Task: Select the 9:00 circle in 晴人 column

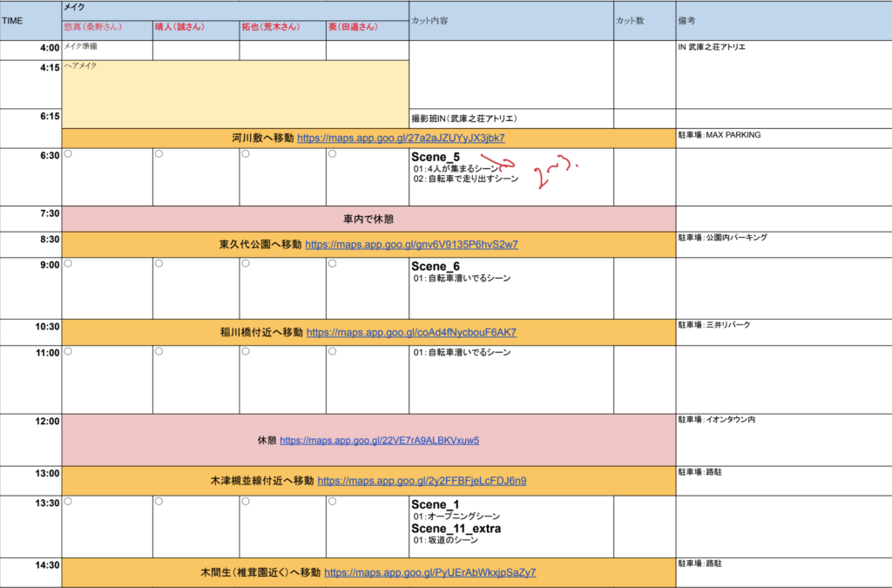Action: (159, 263)
